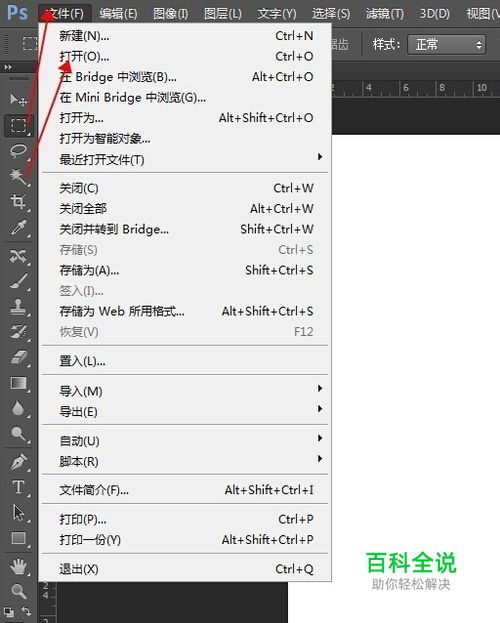
Task: Choose 关闭全部 menu entry
Action: click(185, 209)
